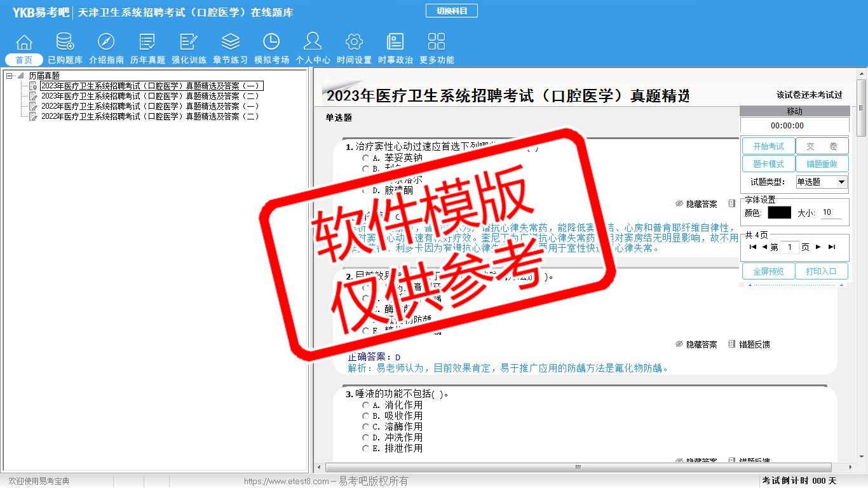868x488 pixels.
Task: Select 2023年 真题精选及答案（一） tree item
Action: coord(151,86)
